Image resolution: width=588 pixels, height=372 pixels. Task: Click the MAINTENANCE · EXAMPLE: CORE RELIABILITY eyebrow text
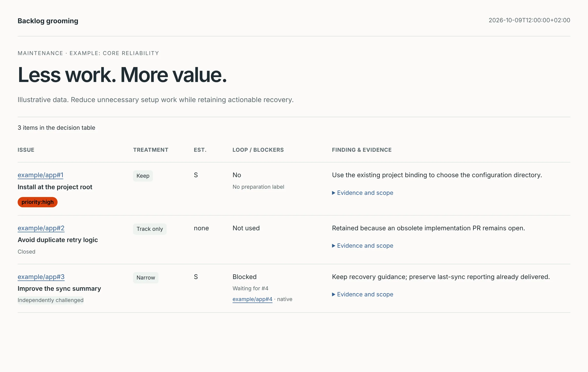pyautogui.click(x=88, y=53)
